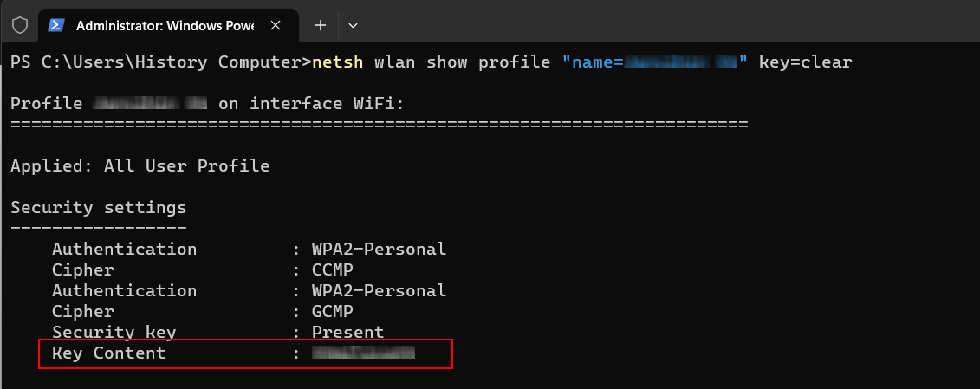Open the new tab profile dropdown chevron

(353, 25)
